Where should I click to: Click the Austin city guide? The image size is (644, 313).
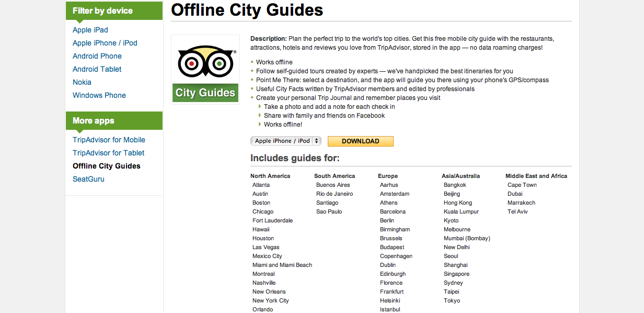[x=260, y=194]
